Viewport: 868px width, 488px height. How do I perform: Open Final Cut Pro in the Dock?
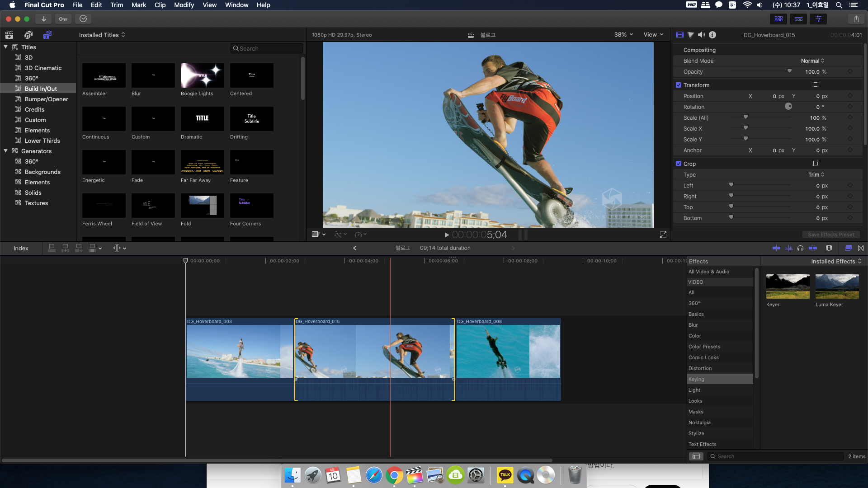click(x=414, y=475)
